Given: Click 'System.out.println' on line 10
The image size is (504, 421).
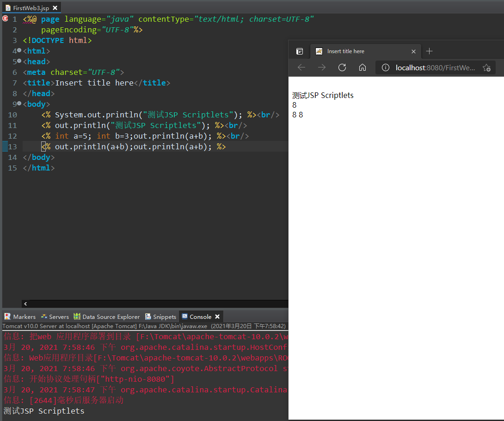Looking at the screenshot, I should pyautogui.click(x=97, y=115).
